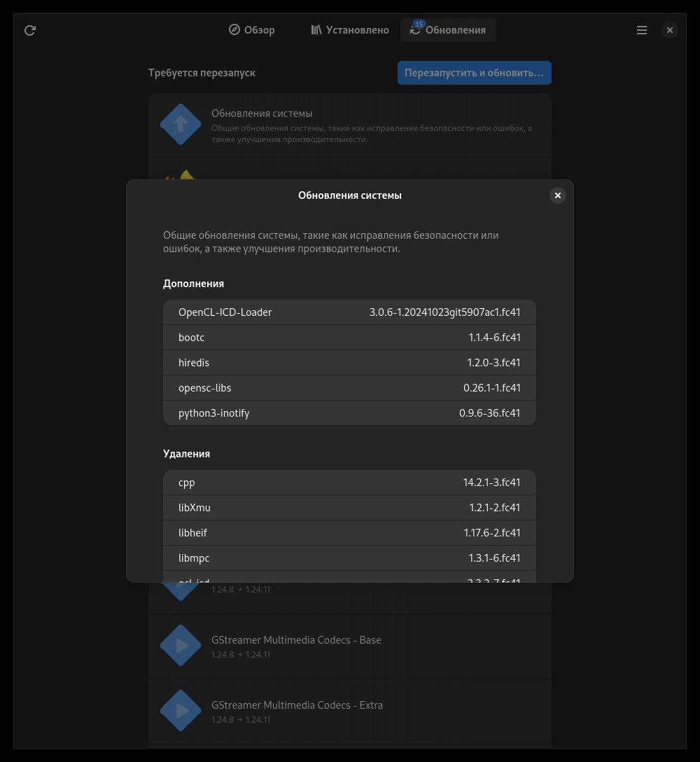The width and height of the screenshot is (700, 762).
Task: Select the libmpc package row
Action: click(x=349, y=558)
